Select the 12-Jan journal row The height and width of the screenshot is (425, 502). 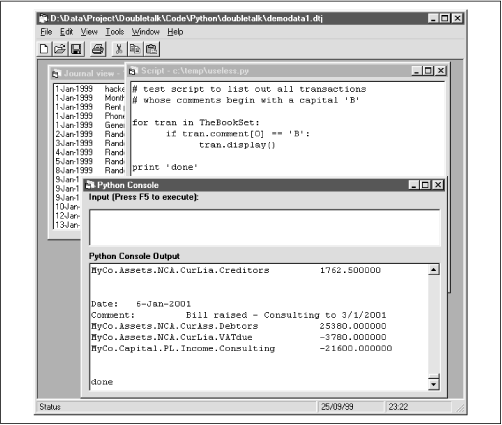[68, 216]
